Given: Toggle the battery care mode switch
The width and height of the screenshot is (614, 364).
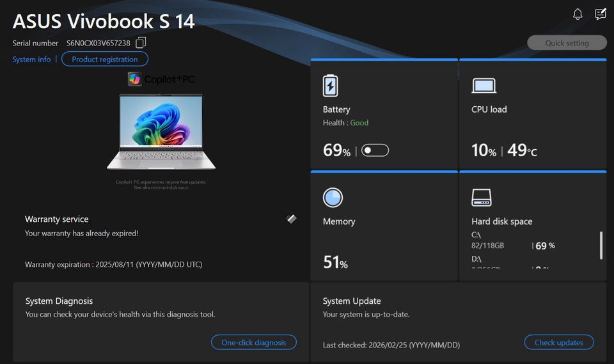Looking at the screenshot, I should point(375,150).
